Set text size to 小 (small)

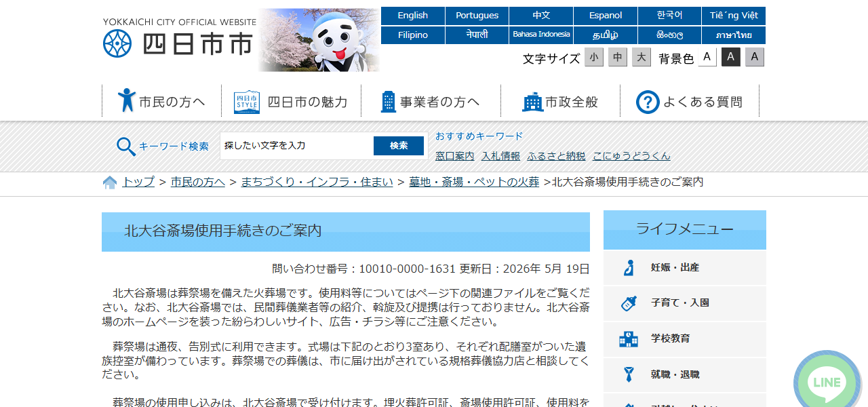click(594, 57)
